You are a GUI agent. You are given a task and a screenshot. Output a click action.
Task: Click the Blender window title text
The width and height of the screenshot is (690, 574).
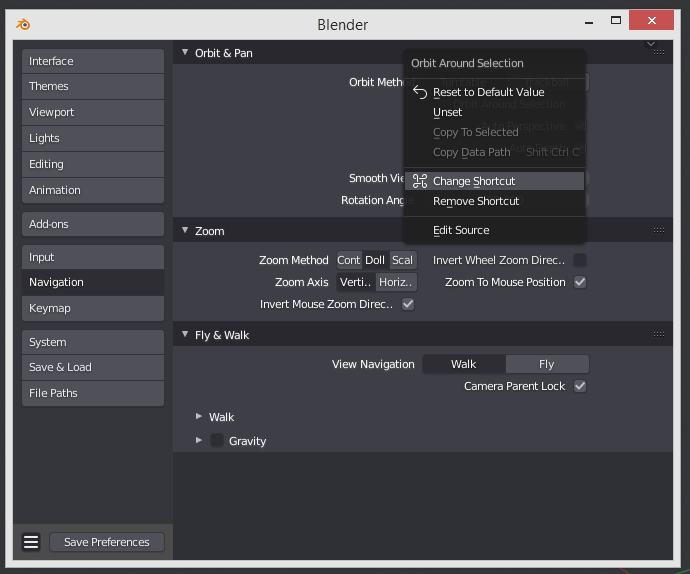coord(342,25)
